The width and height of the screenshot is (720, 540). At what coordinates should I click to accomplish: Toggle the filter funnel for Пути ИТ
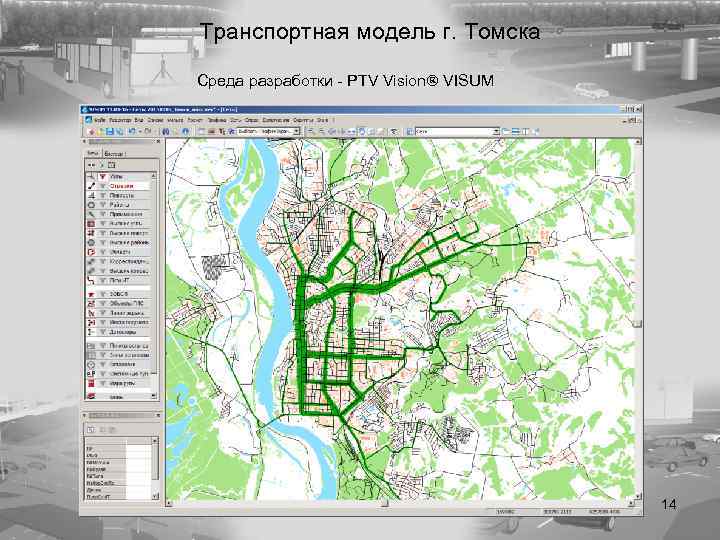tap(103, 280)
